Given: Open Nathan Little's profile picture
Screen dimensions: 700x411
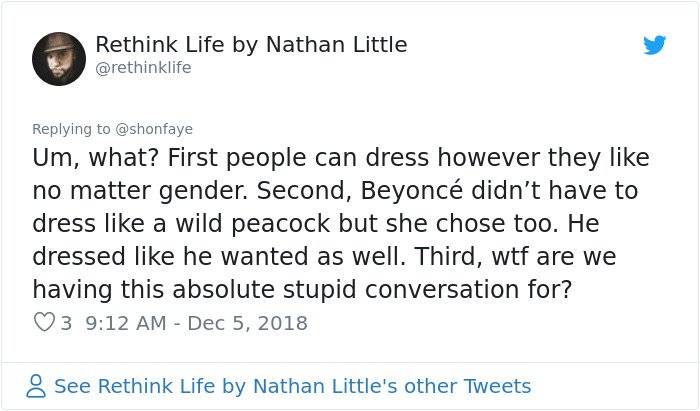Looking at the screenshot, I should pos(59,59).
